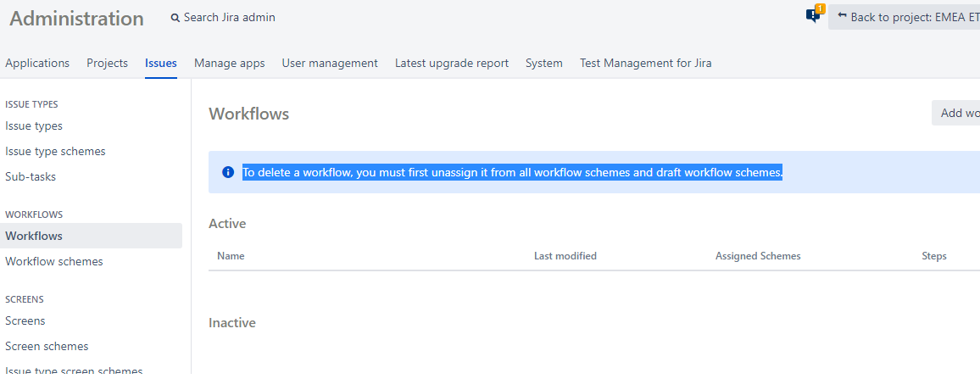Click the Name column header

pos(231,256)
